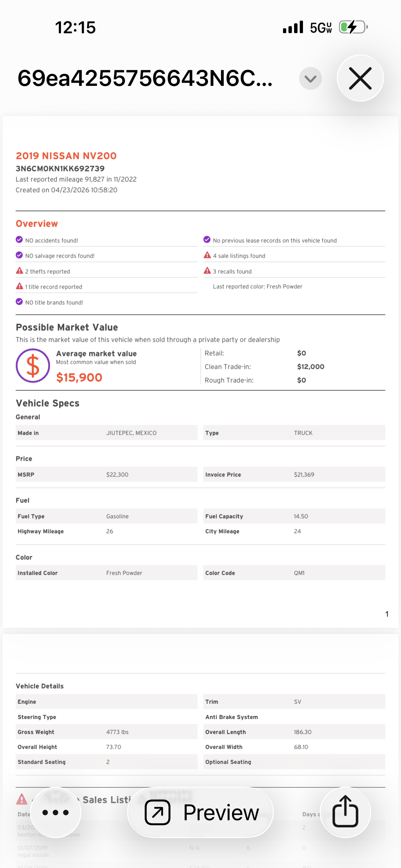Click the Vehicle Specs section heading
Image resolution: width=401 pixels, height=868 pixels.
pyautogui.click(x=47, y=403)
